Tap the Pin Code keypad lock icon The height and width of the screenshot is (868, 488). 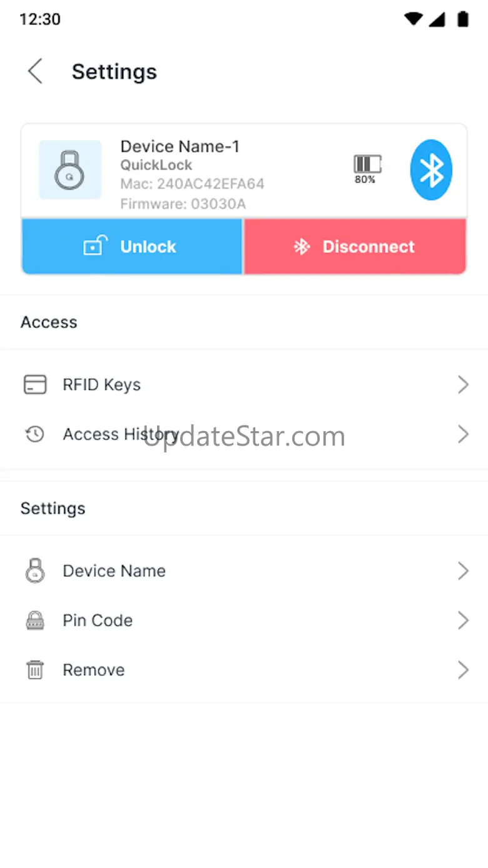[35, 620]
